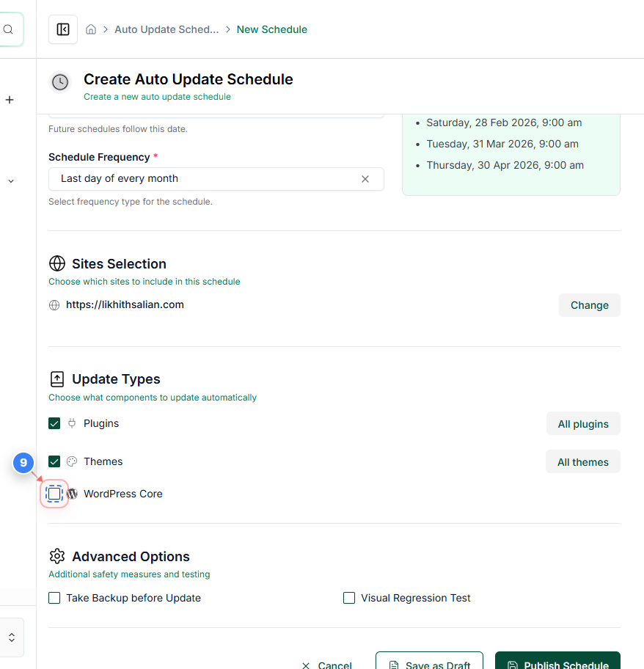Click the home icon in the breadcrumb
This screenshot has height=669, width=644.
(90, 29)
